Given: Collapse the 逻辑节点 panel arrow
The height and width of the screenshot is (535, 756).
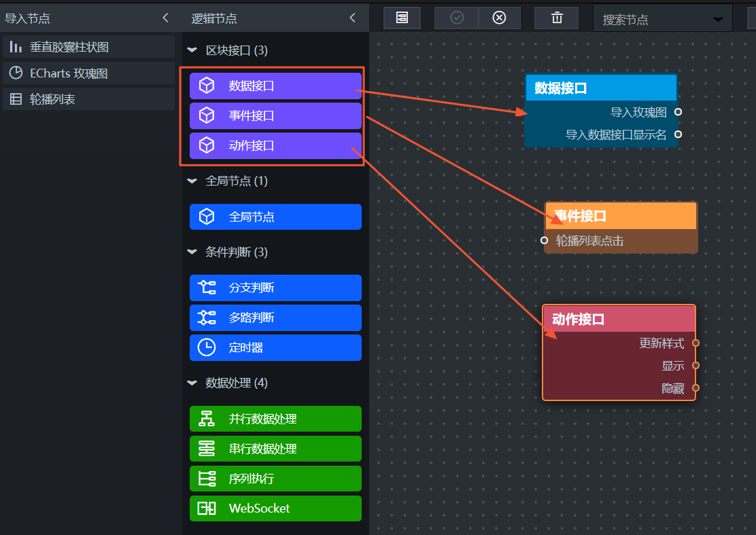Looking at the screenshot, I should [x=352, y=18].
